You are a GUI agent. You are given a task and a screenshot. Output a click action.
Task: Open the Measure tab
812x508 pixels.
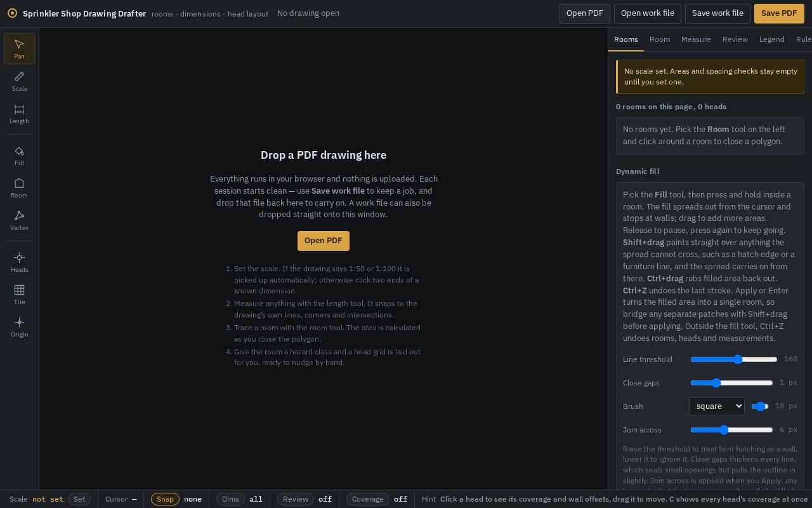click(x=696, y=39)
